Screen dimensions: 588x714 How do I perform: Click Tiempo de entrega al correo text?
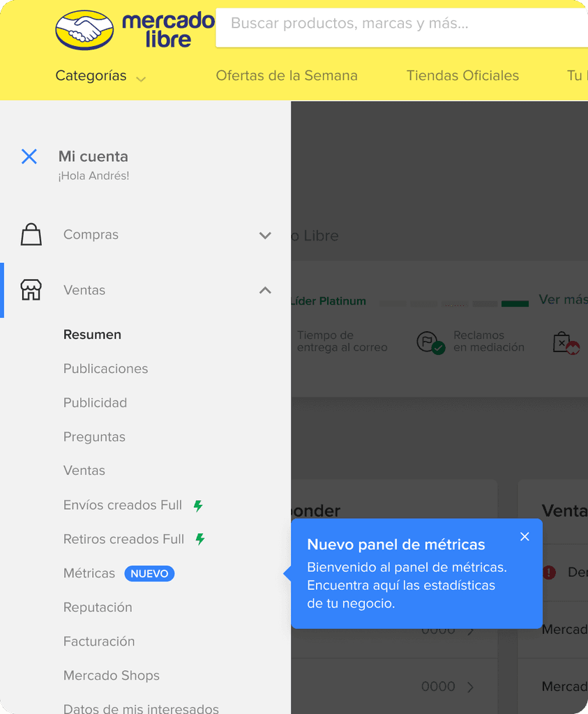click(x=342, y=342)
